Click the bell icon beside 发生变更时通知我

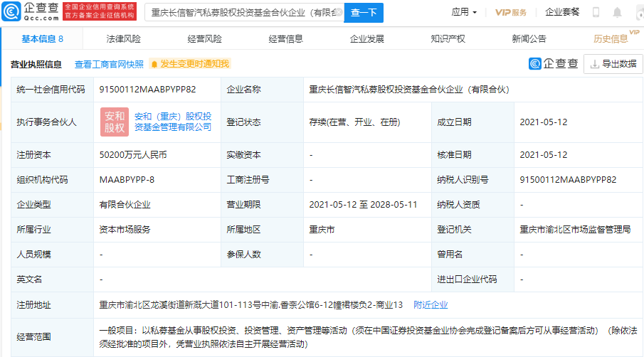click(x=154, y=65)
